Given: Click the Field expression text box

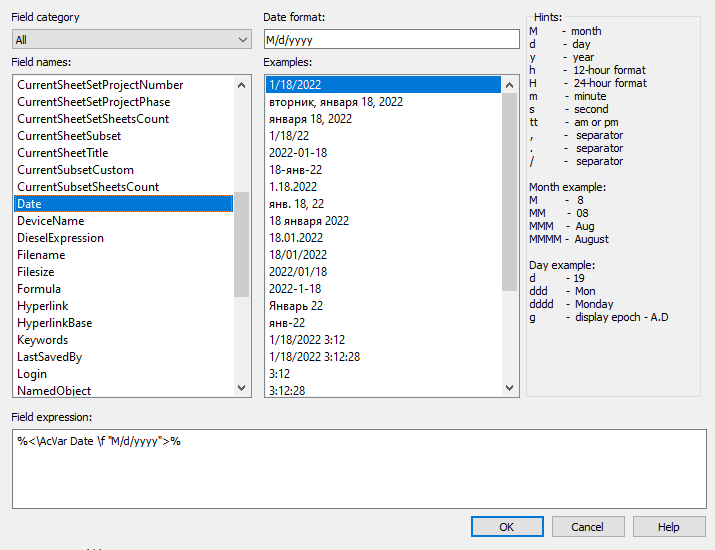Looking at the screenshot, I should point(359,468).
